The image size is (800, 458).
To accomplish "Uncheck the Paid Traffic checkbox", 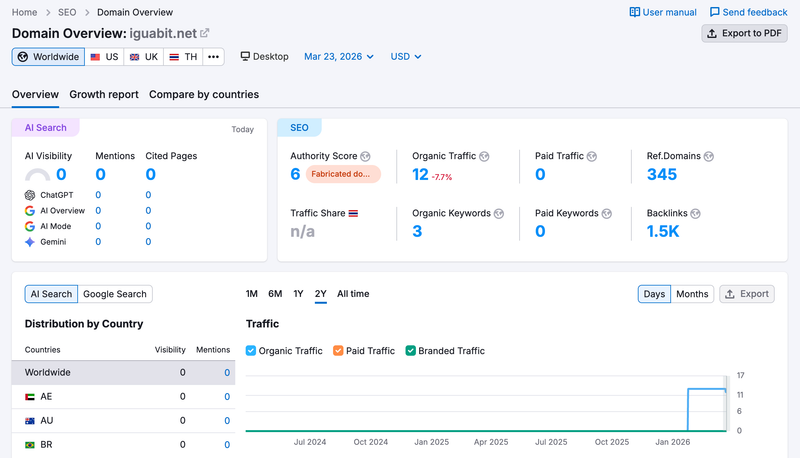I will point(338,350).
